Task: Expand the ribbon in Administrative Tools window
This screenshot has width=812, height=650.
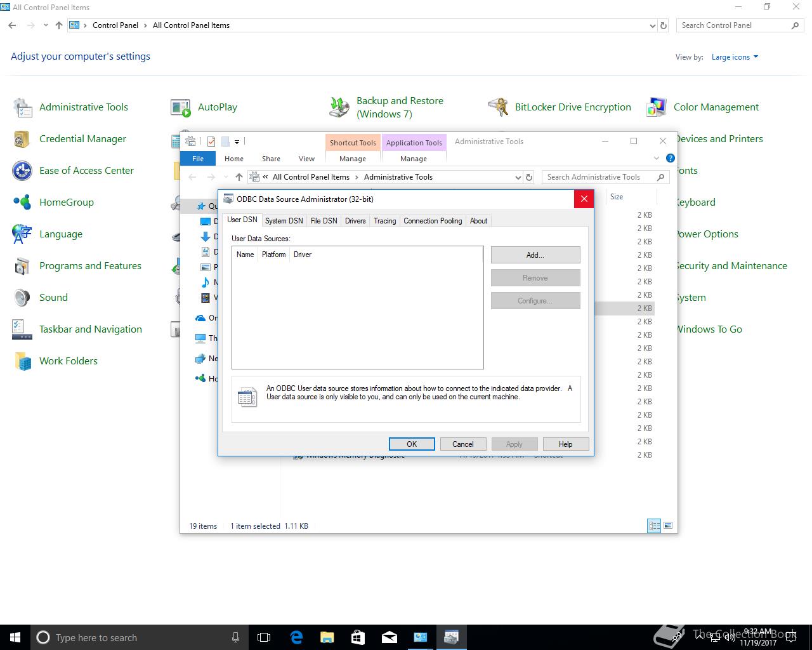Action: (x=657, y=158)
